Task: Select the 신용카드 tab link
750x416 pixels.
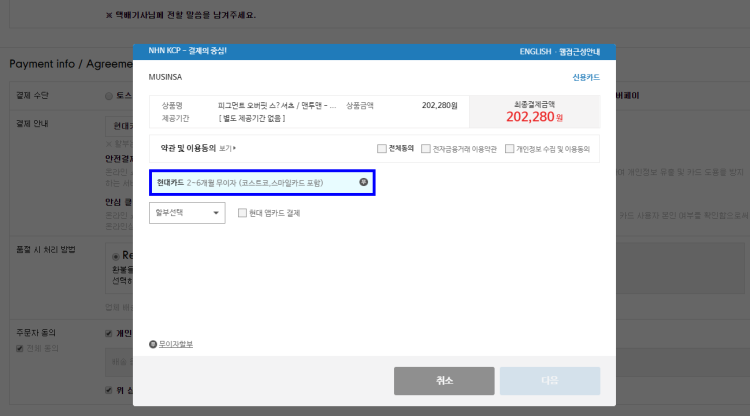Action: click(x=586, y=76)
